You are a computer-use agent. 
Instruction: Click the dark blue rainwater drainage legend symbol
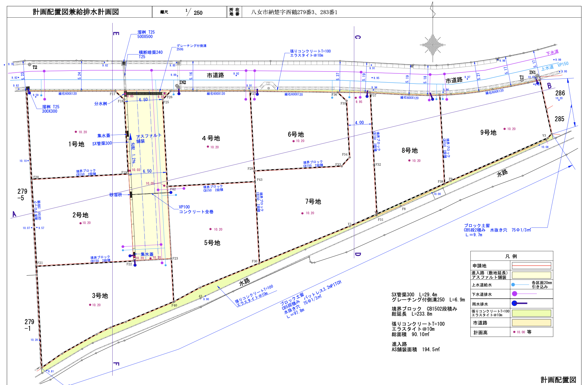point(515,303)
